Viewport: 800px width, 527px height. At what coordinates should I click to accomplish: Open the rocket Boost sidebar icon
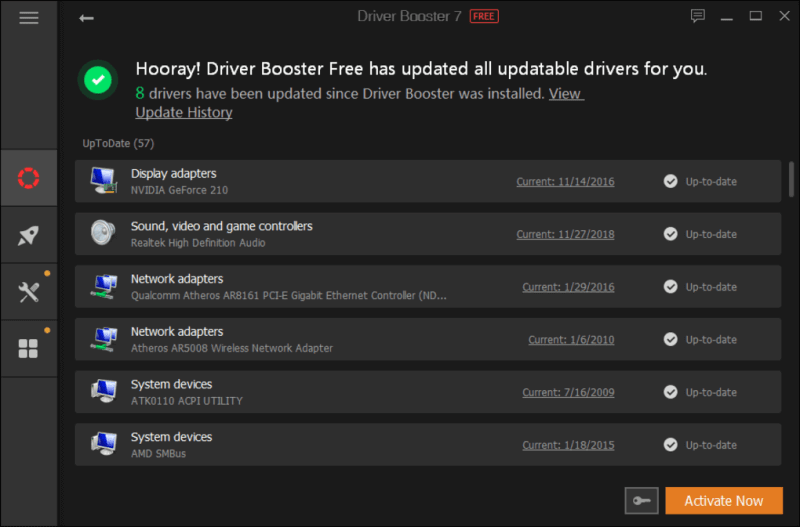[29, 235]
